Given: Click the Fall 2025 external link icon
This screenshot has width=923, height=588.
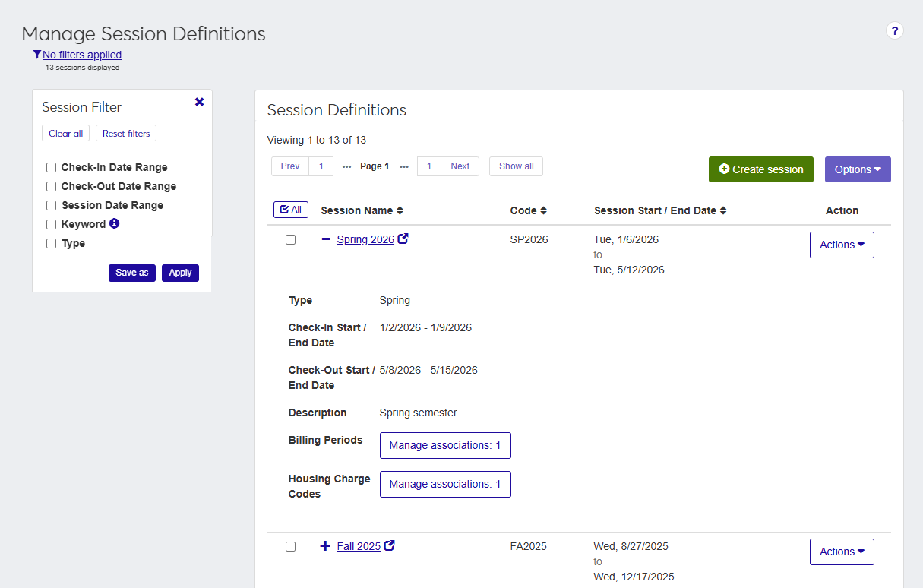Looking at the screenshot, I should pos(390,545).
